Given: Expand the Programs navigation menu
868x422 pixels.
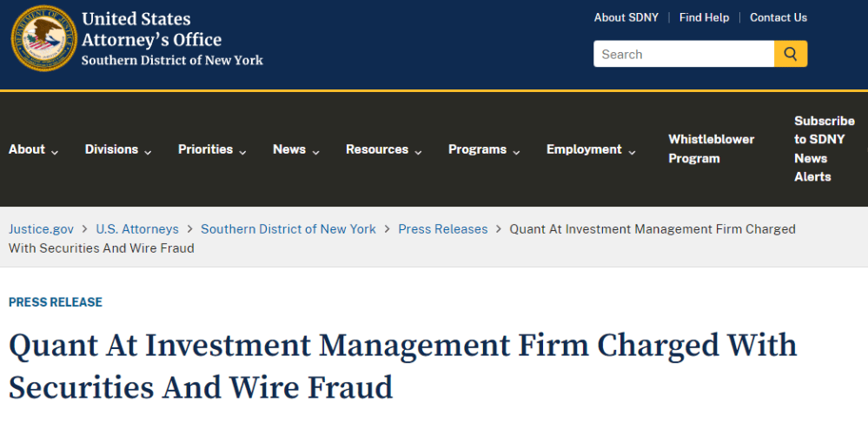Looking at the screenshot, I should [x=484, y=149].
